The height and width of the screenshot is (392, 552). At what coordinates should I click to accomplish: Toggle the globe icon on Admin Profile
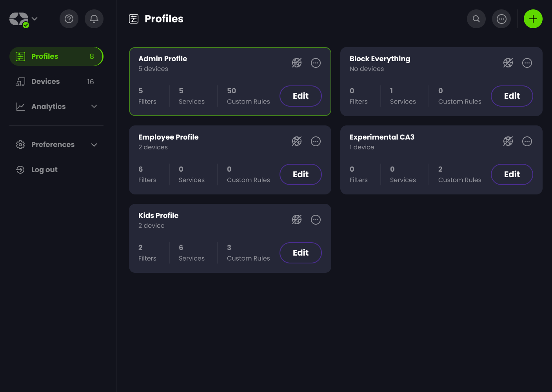tap(297, 63)
